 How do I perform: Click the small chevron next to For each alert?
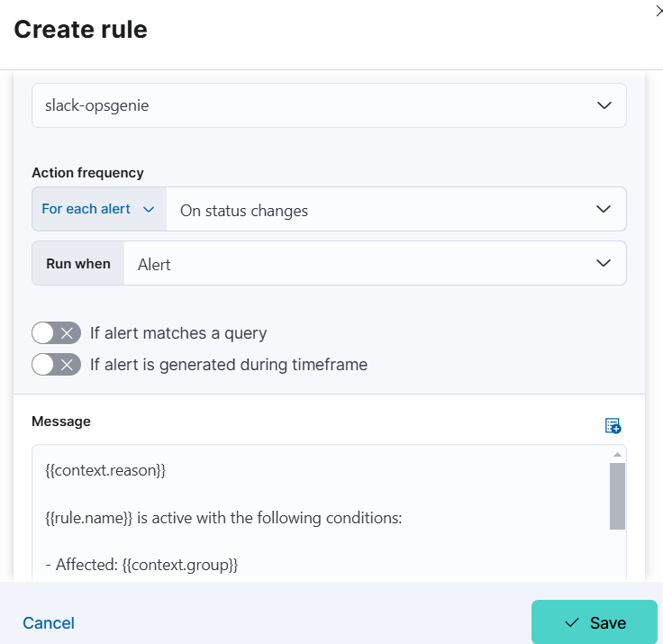pos(149,209)
